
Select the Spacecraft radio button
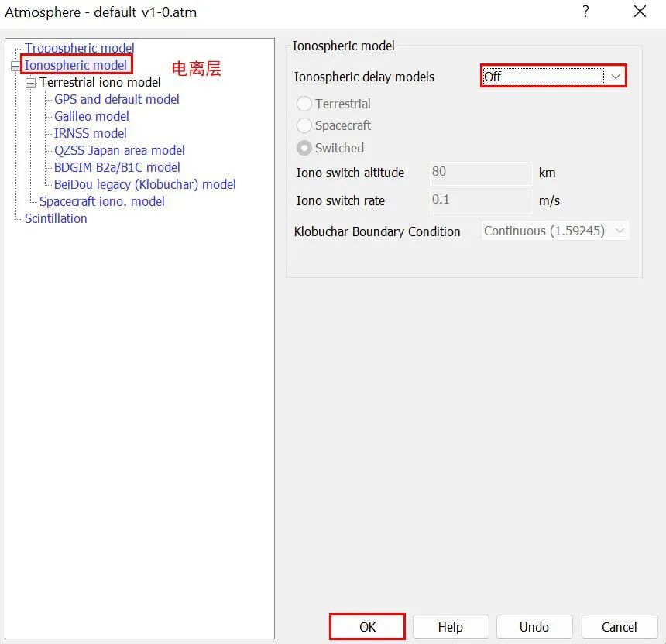[305, 125]
